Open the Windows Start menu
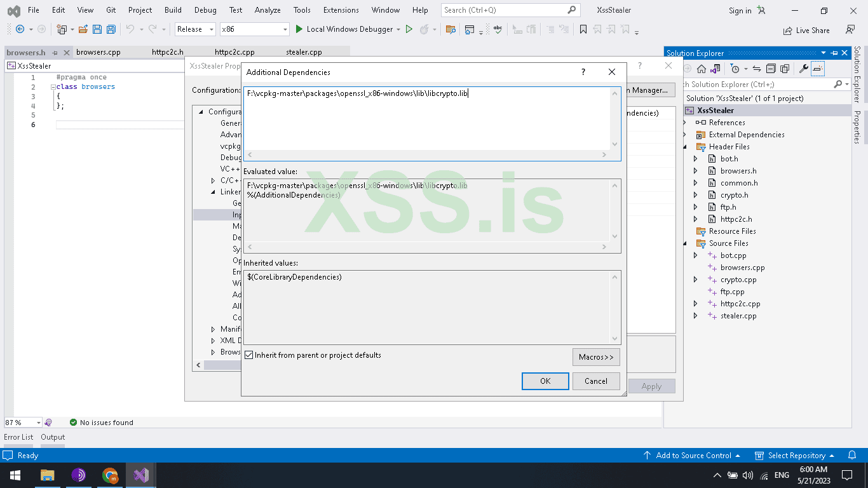This screenshot has height=488, width=868. (x=14, y=475)
